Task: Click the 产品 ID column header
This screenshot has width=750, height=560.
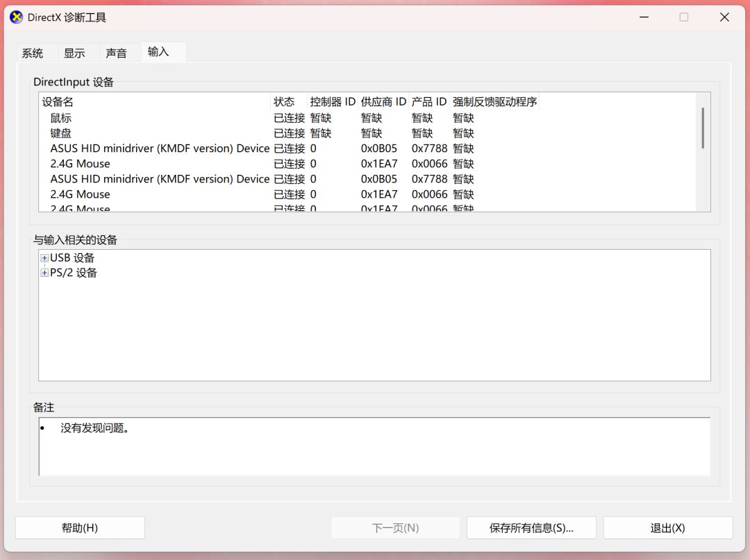Action: (x=429, y=102)
